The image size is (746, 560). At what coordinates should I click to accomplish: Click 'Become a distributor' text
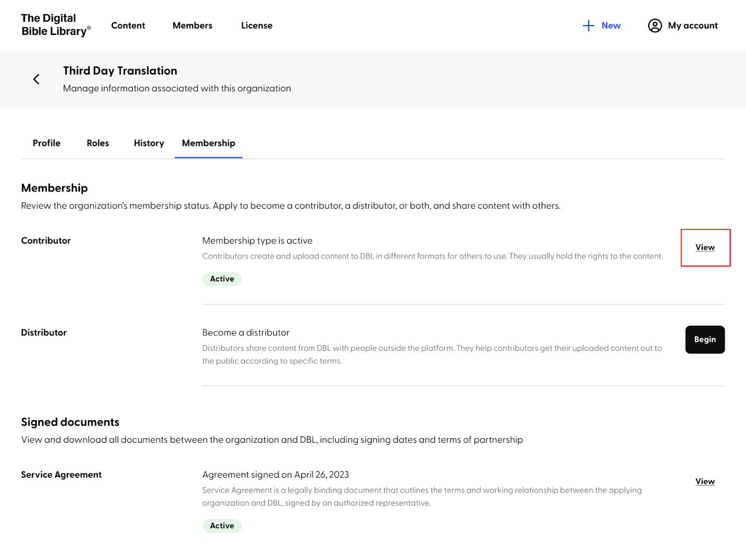tap(246, 333)
